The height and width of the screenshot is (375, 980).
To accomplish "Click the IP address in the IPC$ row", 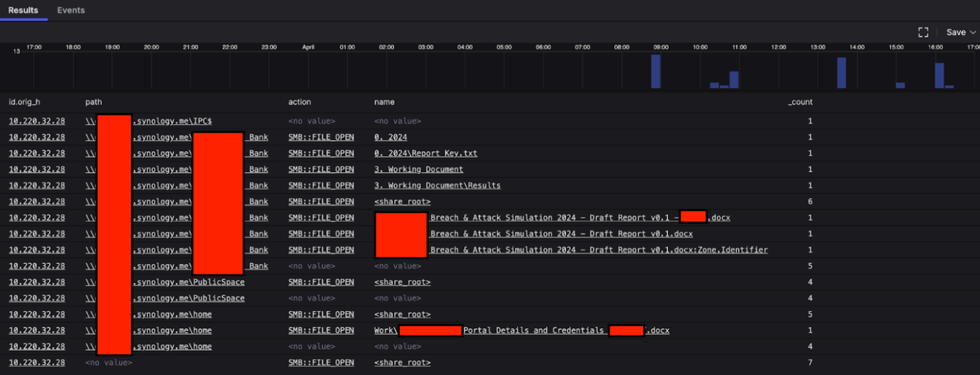I will coord(37,121).
